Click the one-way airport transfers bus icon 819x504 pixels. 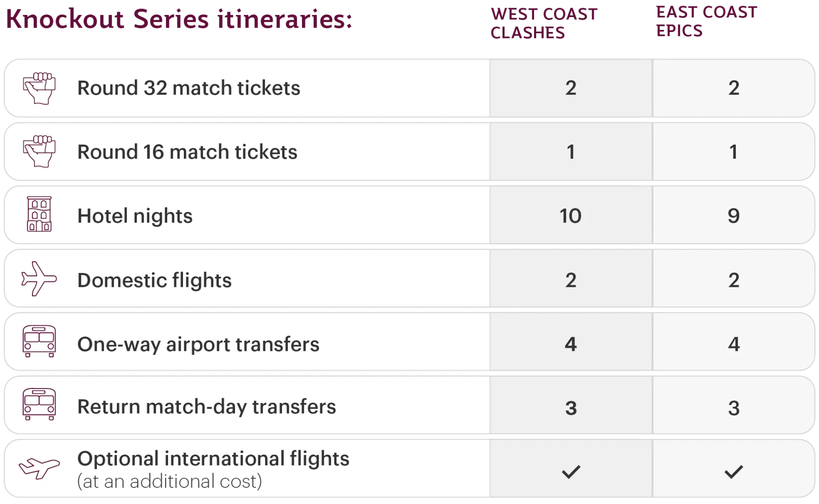point(39,342)
